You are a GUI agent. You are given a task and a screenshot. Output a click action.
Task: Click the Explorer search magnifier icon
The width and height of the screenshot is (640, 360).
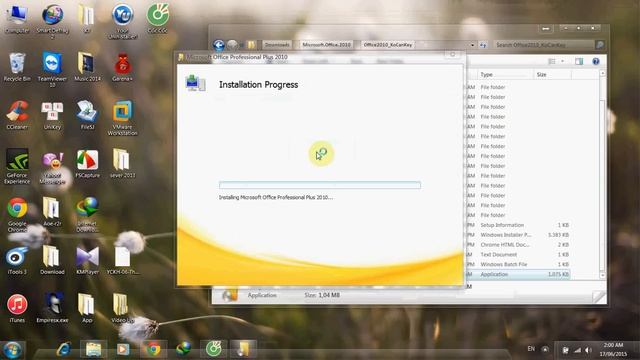tap(599, 45)
